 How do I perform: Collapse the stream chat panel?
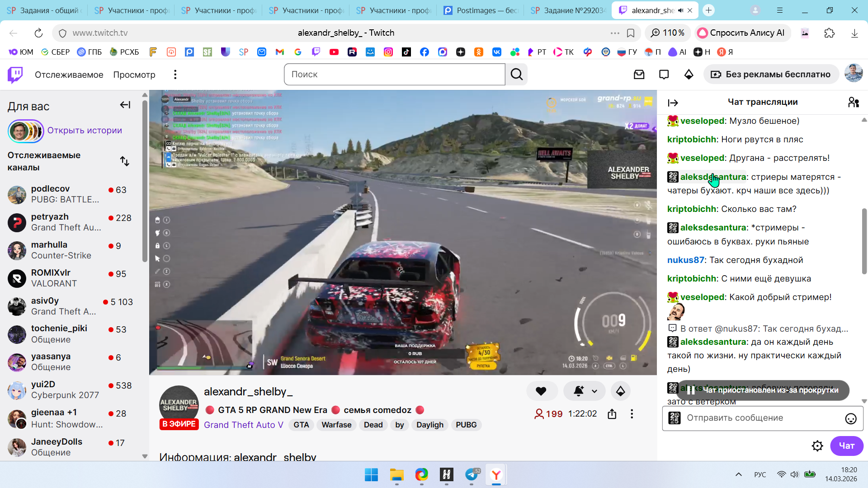click(673, 103)
